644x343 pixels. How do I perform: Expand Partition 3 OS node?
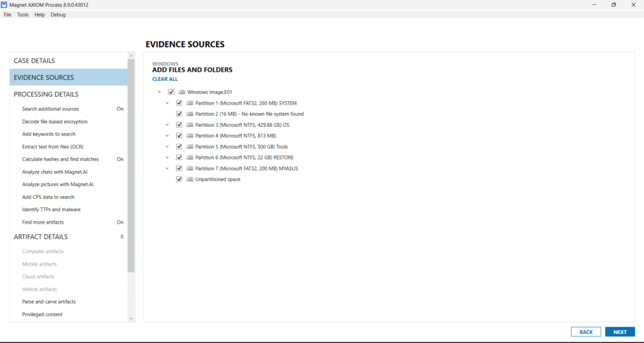(167, 125)
